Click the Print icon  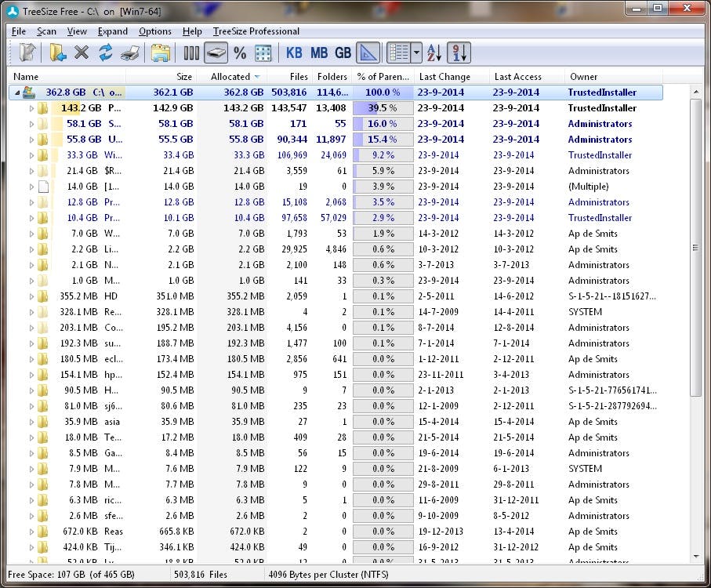[x=131, y=53]
